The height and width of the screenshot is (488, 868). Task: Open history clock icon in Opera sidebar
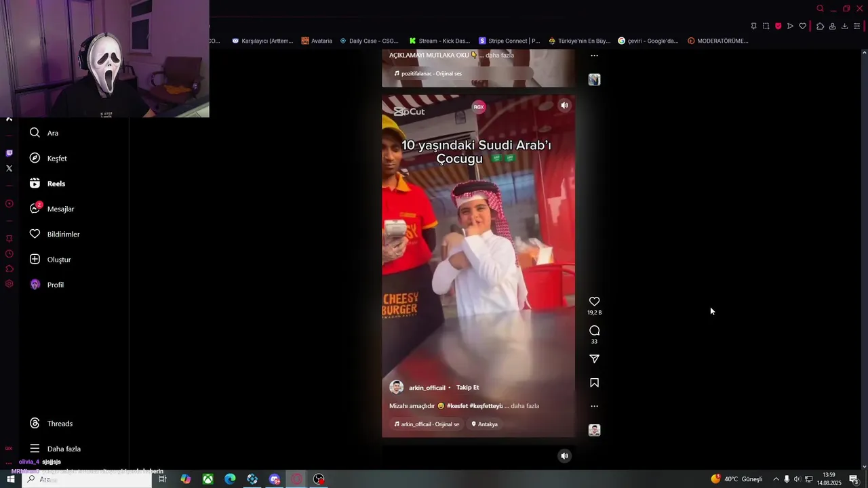tap(9, 254)
